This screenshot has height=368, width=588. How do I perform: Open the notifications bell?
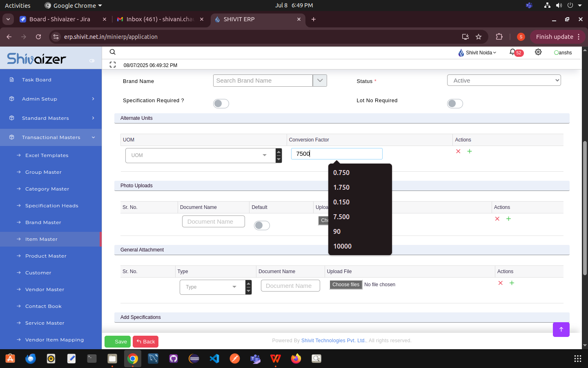pyautogui.click(x=512, y=52)
